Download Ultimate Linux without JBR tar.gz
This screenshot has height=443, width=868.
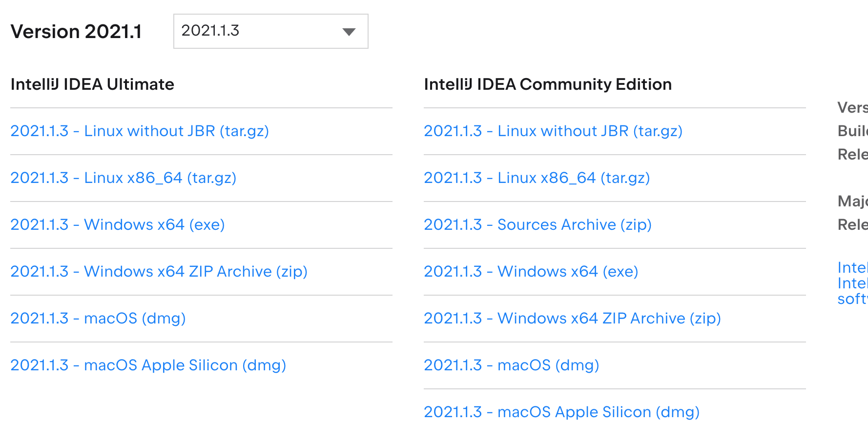tap(140, 131)
